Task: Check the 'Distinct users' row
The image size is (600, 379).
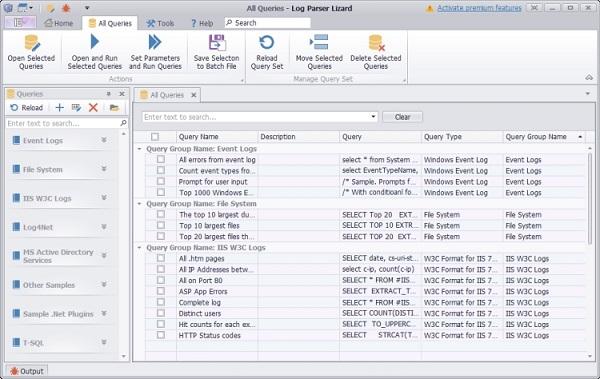Action: (161, 313)
